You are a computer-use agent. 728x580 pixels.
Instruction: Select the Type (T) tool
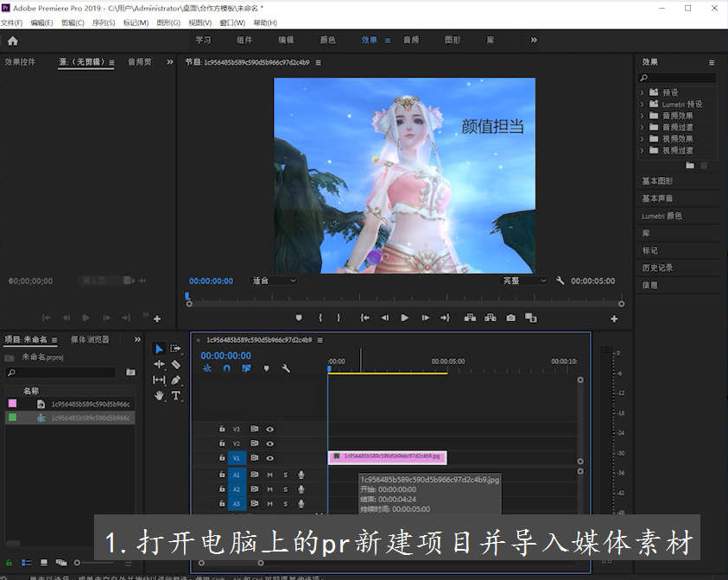(x=176, y=395)
